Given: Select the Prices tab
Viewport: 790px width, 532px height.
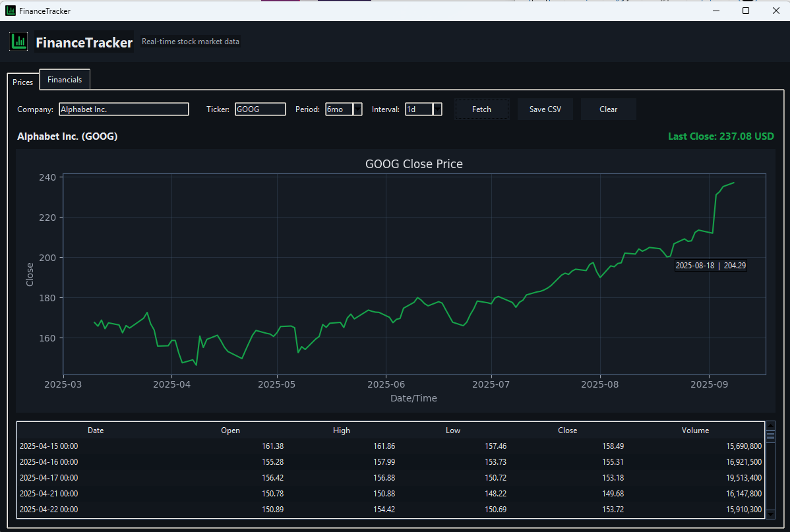Looking at the screenshot, I should point(23,82).
